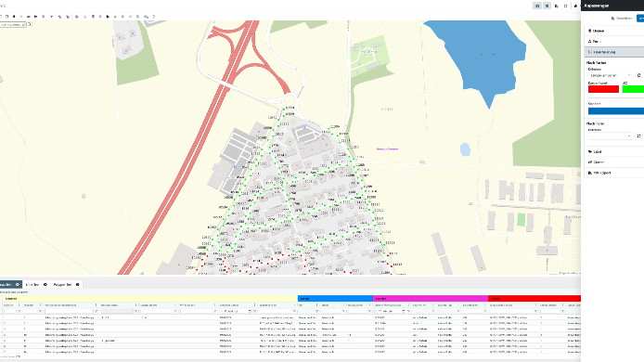Screen dimensions: 644x362
Task: Click the magenta column group header in the table
Action: [431, 299]
